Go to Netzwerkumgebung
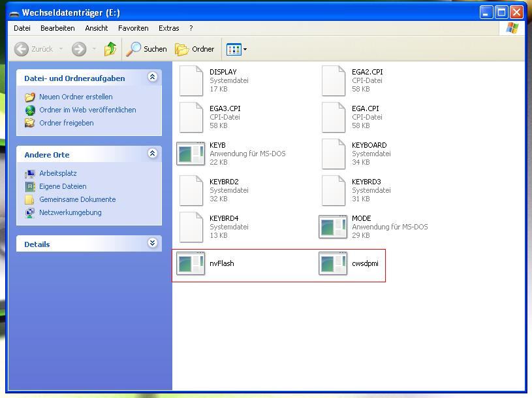 (x=70, y=212)
